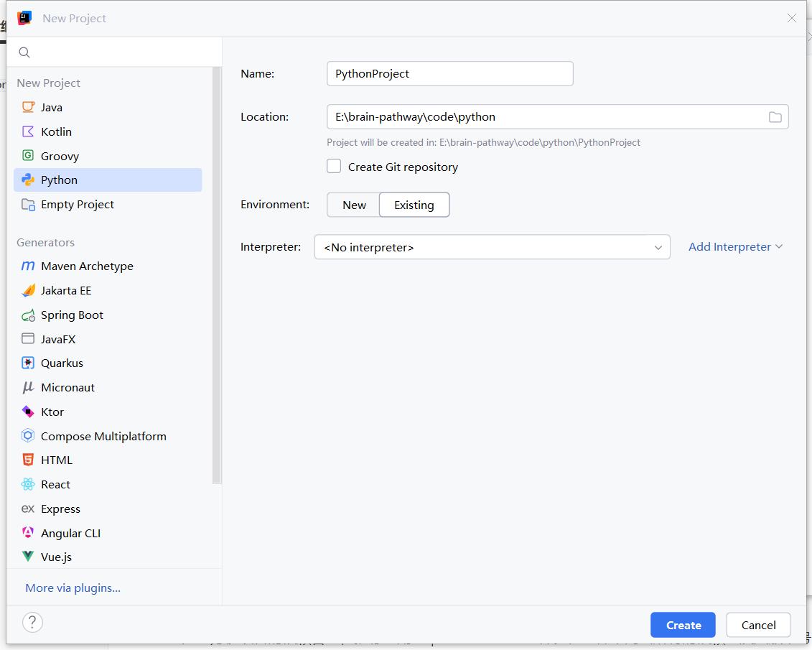Click the Express ex icon
Image resolution: width=812 pixels, height=650 pixels.
28,509
